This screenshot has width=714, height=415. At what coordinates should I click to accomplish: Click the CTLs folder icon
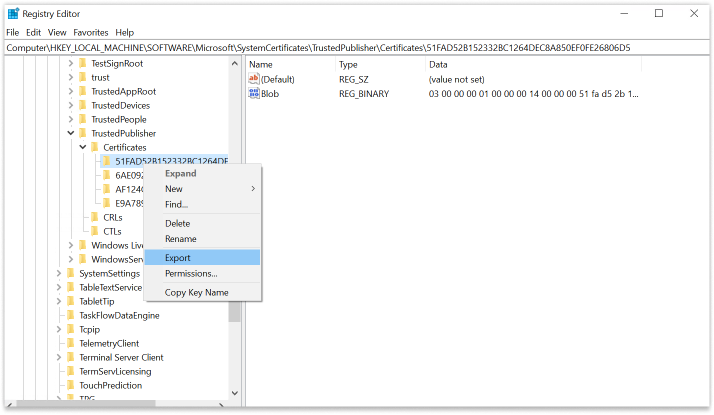click(x=95, y=231)
